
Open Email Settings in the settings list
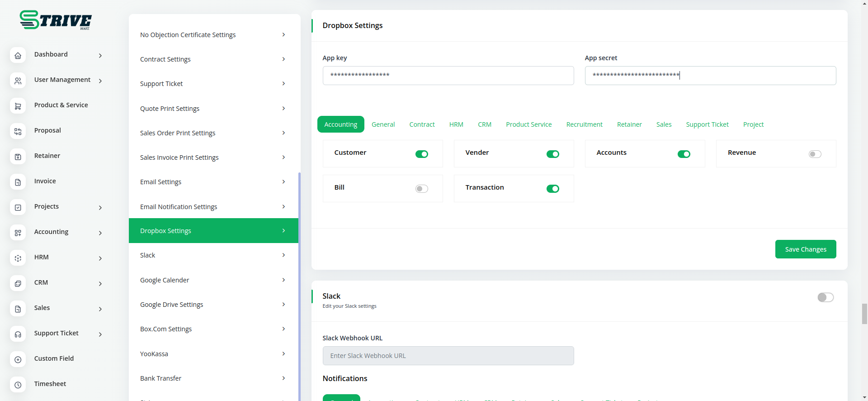[213, 182]
